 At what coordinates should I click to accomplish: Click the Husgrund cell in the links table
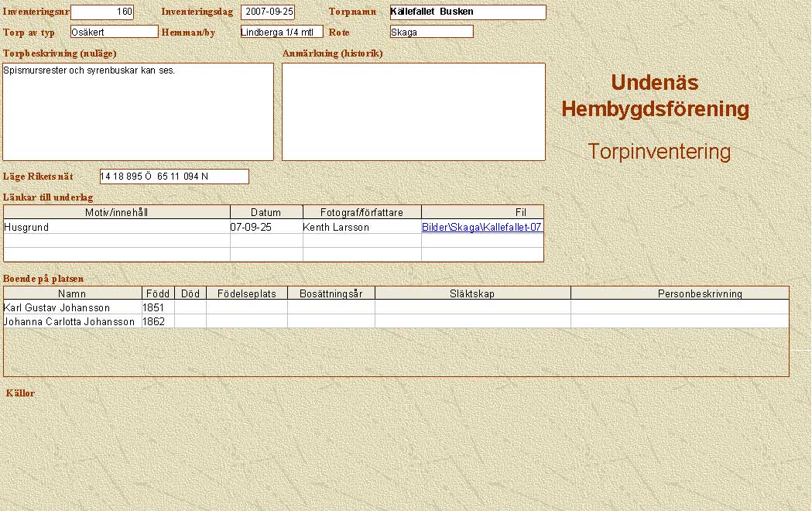[x=117, y=227]
